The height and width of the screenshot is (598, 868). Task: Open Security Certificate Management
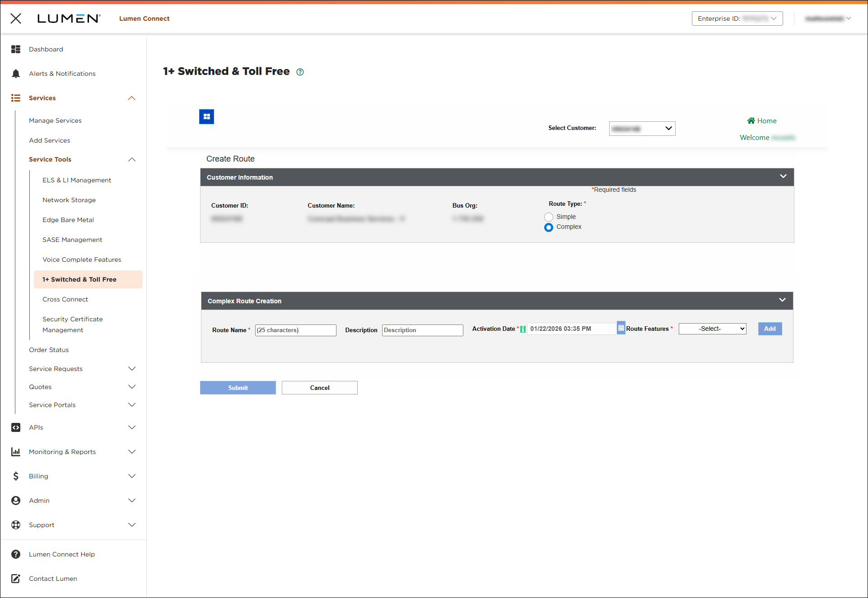73,324
